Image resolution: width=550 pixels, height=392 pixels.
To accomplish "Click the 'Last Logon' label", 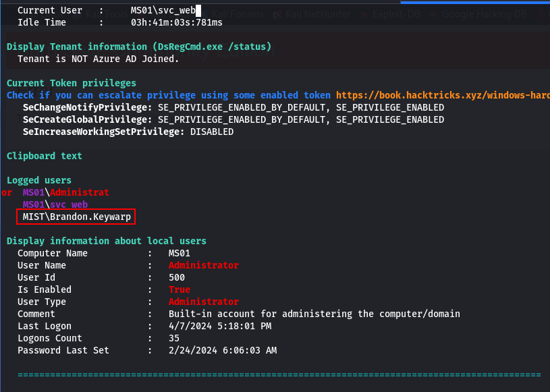I will 45,326.
